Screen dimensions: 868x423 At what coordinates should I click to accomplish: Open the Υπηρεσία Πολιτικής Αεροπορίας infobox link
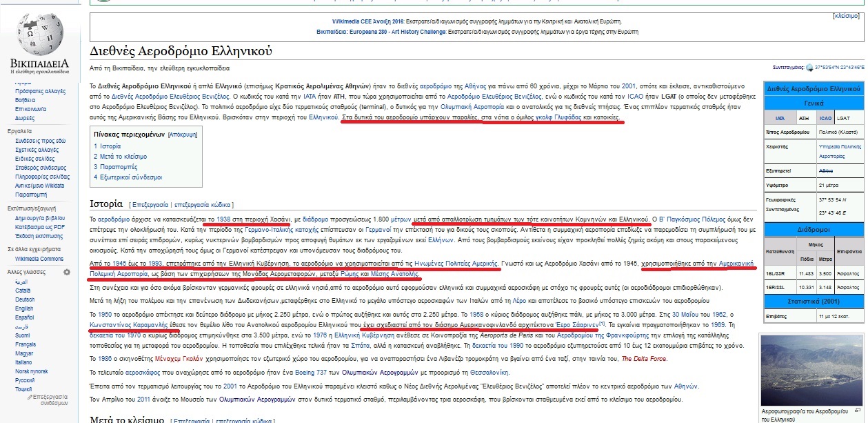(x=840, y=153)
